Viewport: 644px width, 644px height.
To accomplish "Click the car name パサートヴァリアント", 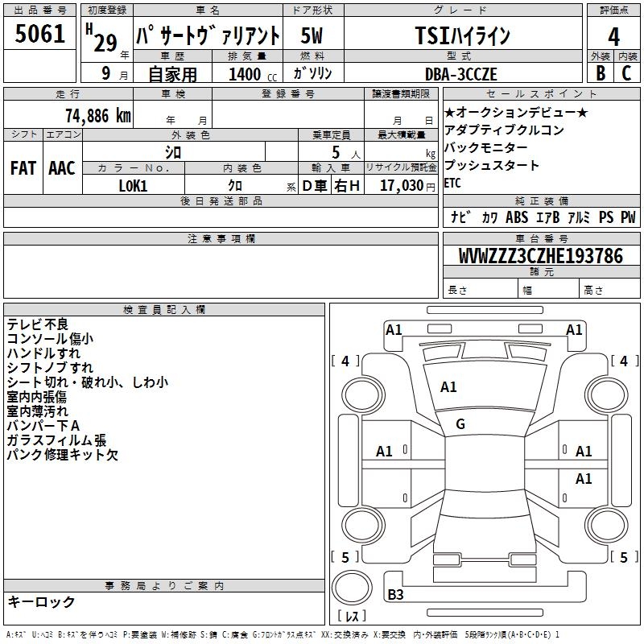I will coord(208,35).
